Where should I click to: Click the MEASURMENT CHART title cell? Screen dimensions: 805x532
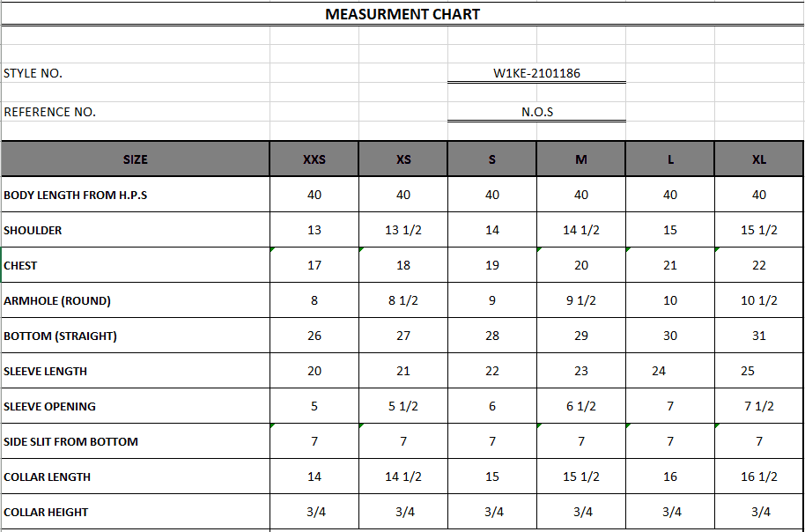click(402, 14)
